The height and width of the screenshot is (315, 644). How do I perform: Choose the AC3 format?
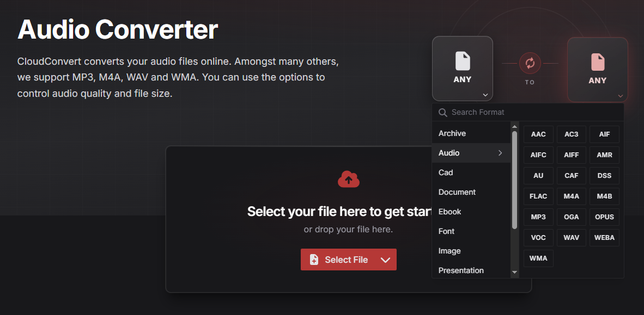tap(572, 134)
